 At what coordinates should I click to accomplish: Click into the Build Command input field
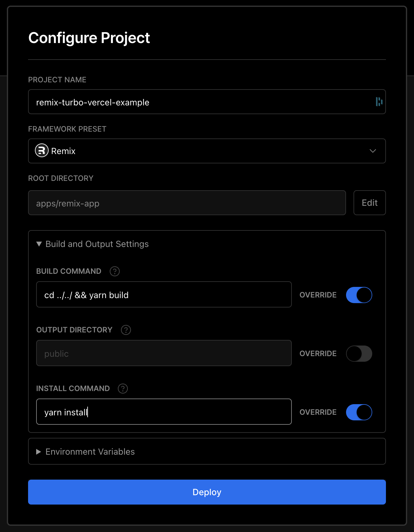tap(164, 294)
